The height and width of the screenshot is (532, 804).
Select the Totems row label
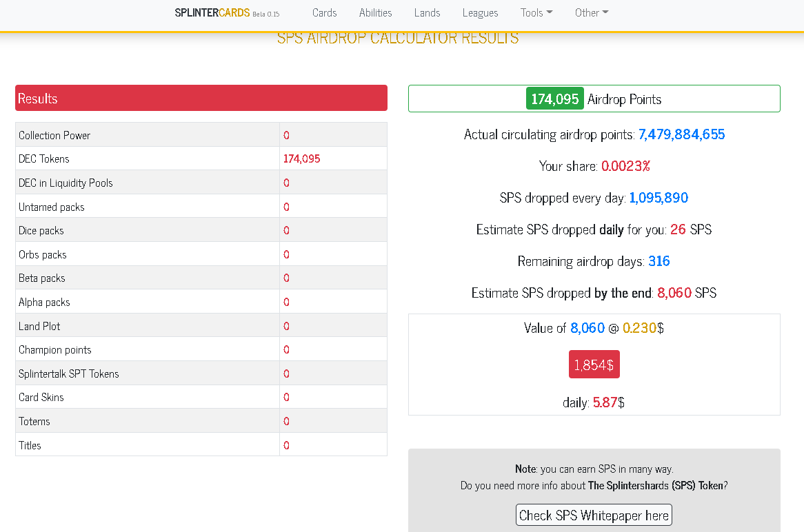click(x=34, y=421)
